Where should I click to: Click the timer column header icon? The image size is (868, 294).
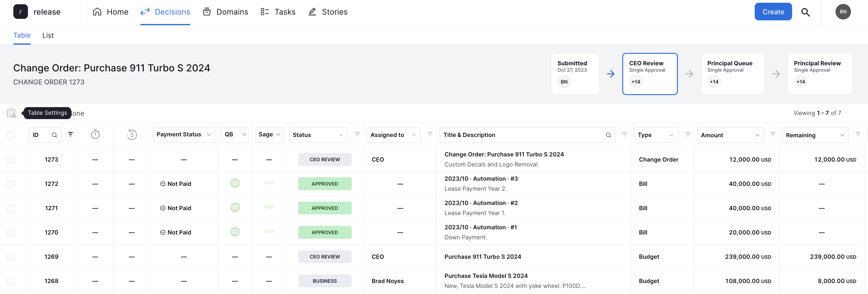click(95, 135)
